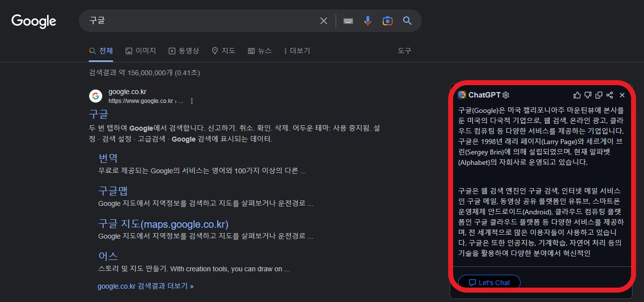Viewport: 644px width, 302px height.
Task: Clear the search box text
Action: pyautogui.click(x=324, y=21)
